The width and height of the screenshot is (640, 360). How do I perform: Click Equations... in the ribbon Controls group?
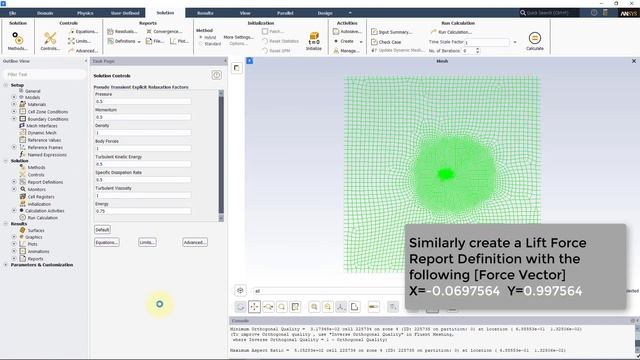83,31
